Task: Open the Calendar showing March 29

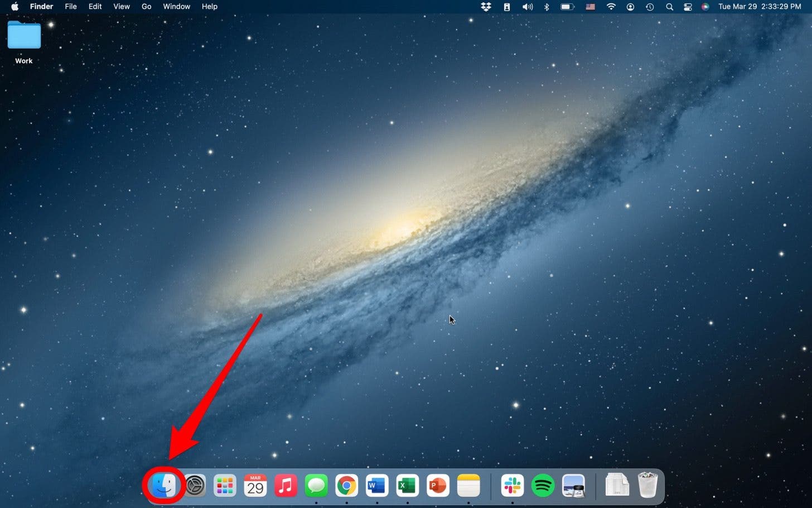Action: [x=255, y=485]
